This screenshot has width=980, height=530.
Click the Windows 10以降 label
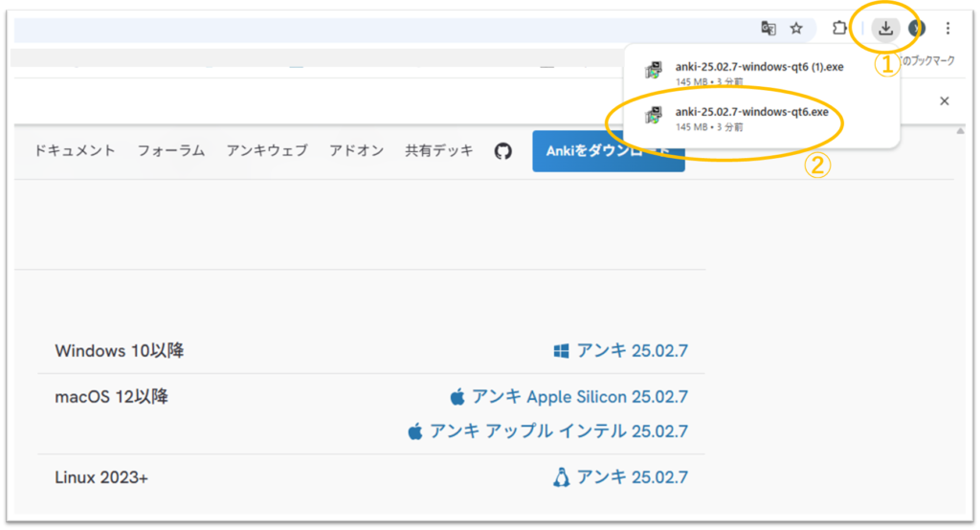pyautogui.click(x=120, y=351)
